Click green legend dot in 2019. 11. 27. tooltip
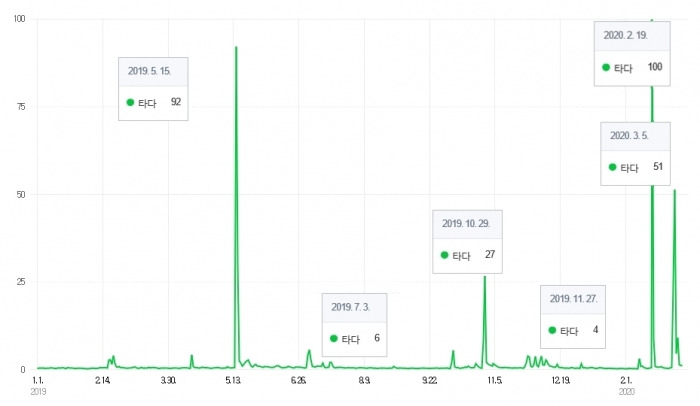The image size is (700, 406). [x=552, y=330]
